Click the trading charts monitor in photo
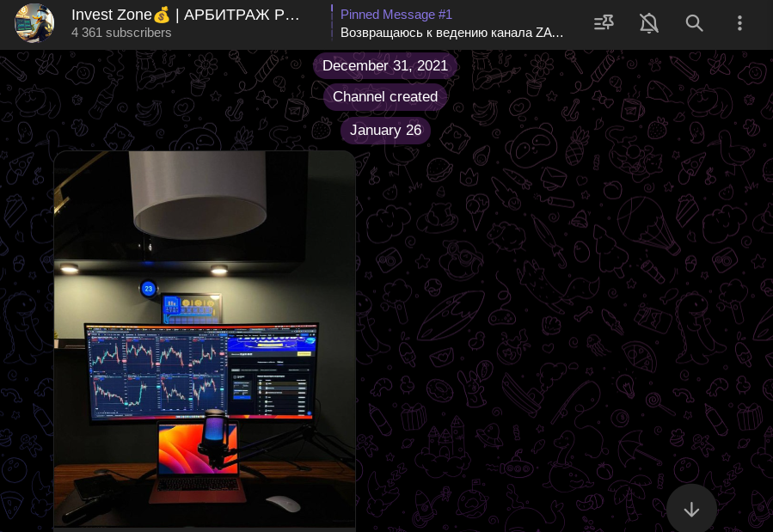The image size is (773, 532). [x=201, y=372]
